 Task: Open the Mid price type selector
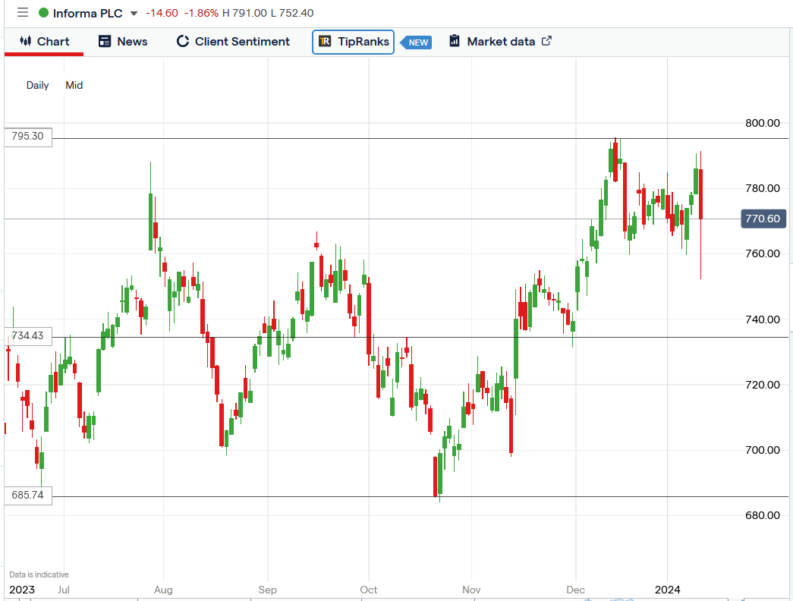click(x=74, y=85)
